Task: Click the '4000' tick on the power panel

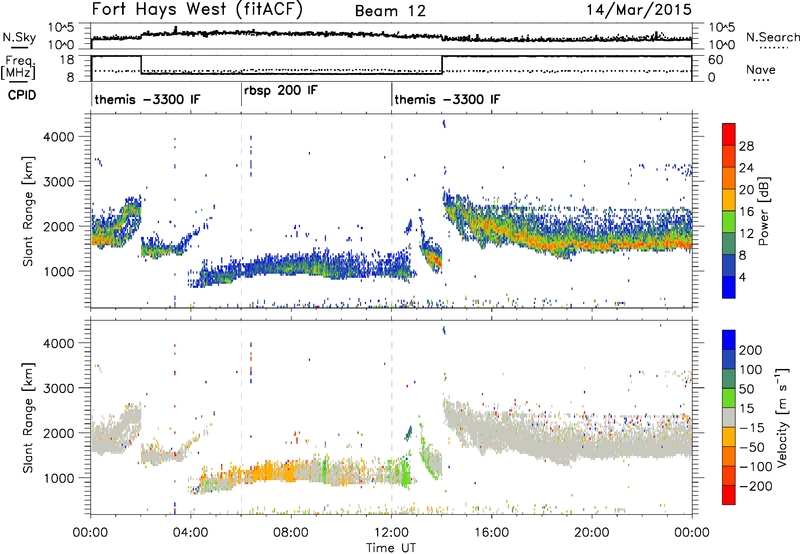Action: (x=59, y=137)
